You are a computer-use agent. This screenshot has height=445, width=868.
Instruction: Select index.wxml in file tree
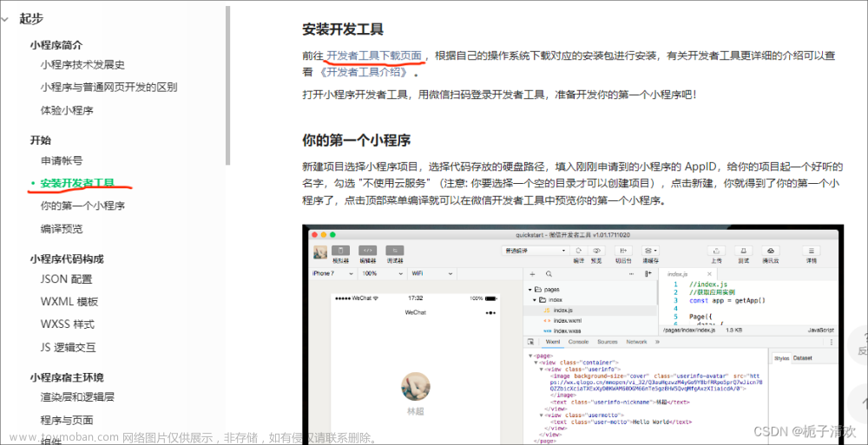(567, 320)
